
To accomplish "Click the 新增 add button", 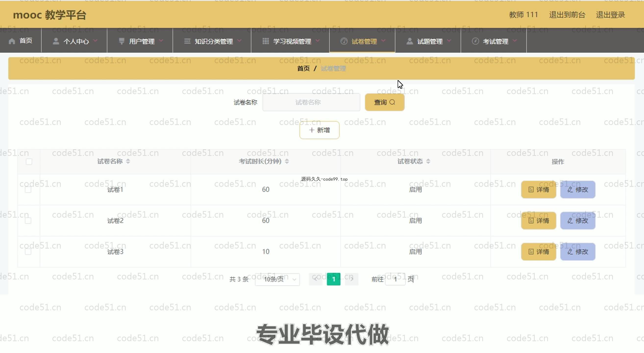I will pyautogui.click(x=320, y=130).
